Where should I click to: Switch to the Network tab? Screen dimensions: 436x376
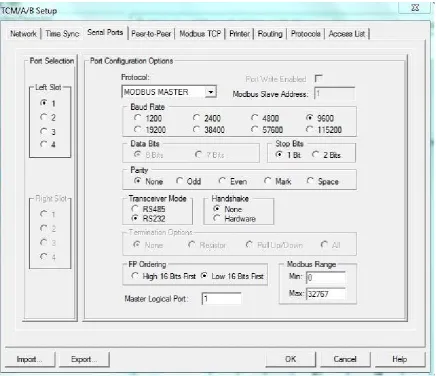(x=23, y=34)
